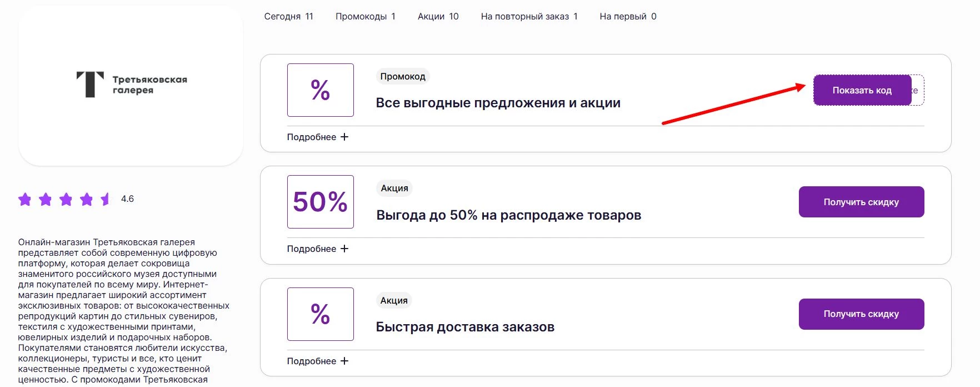
Task: Click the Сегодня tab
Action: pyautogui.click(x=289, y=16)
